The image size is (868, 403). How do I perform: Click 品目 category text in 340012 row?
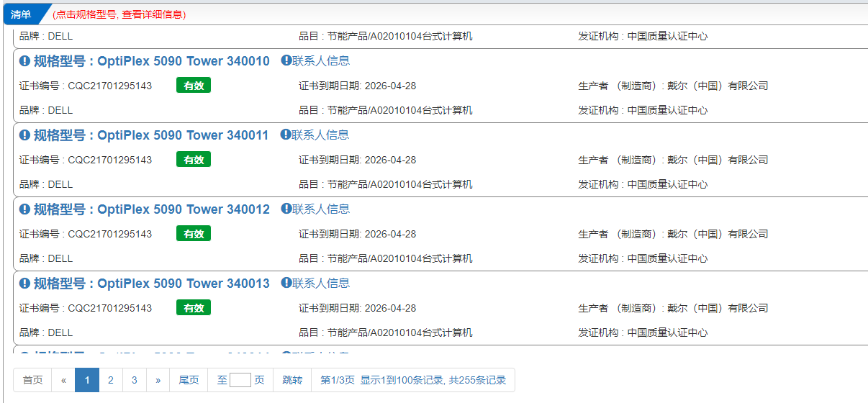point(386,259)
